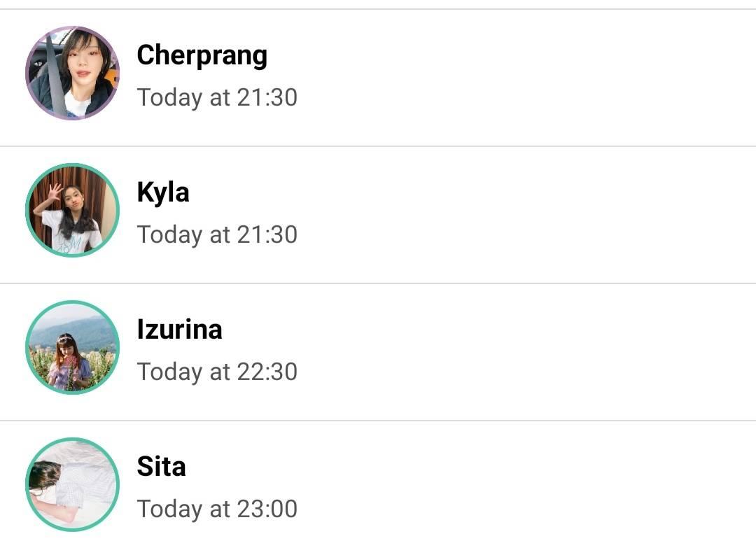
Task: Select the Kyla name label
Action: 163,192
